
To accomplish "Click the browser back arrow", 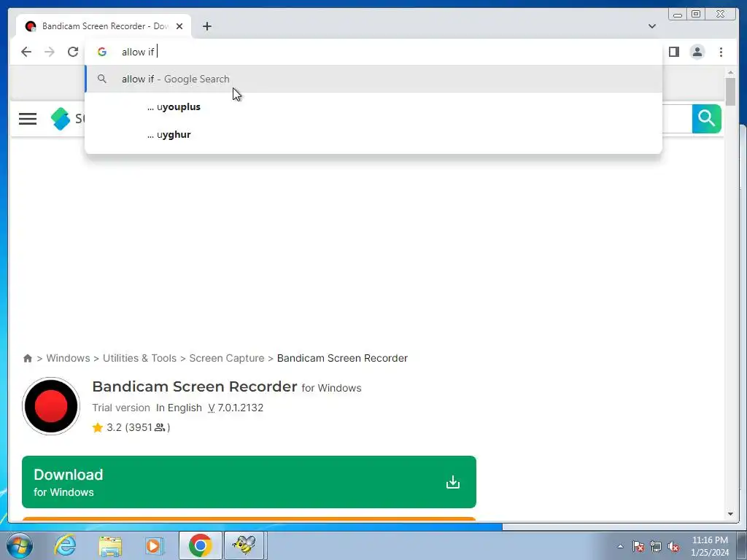I will click(x=26, y=52).
